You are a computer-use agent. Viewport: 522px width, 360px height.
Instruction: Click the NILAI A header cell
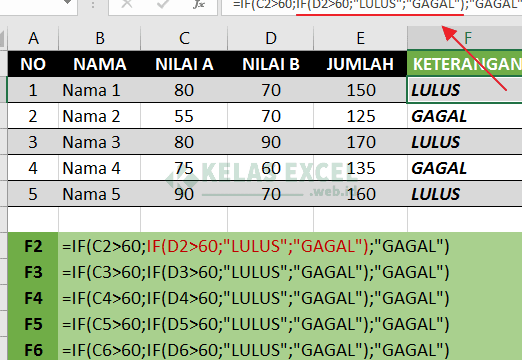184,64
